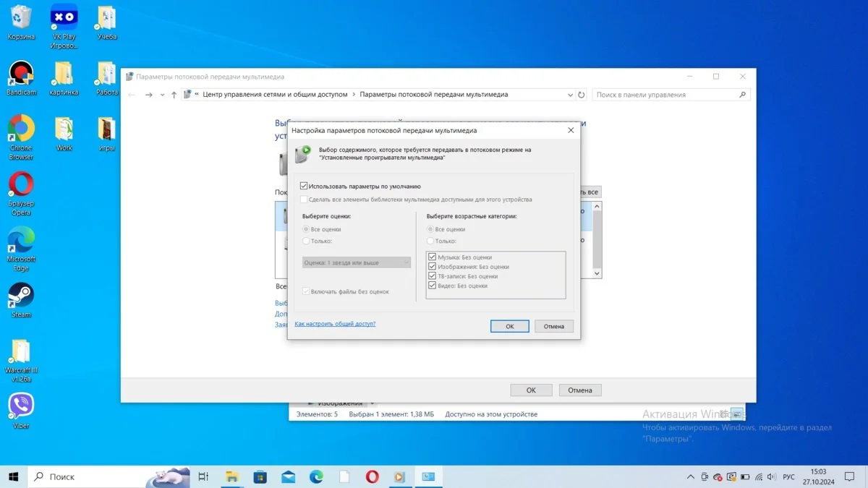Click status text Элементов: 5

[x=316, y=414]
